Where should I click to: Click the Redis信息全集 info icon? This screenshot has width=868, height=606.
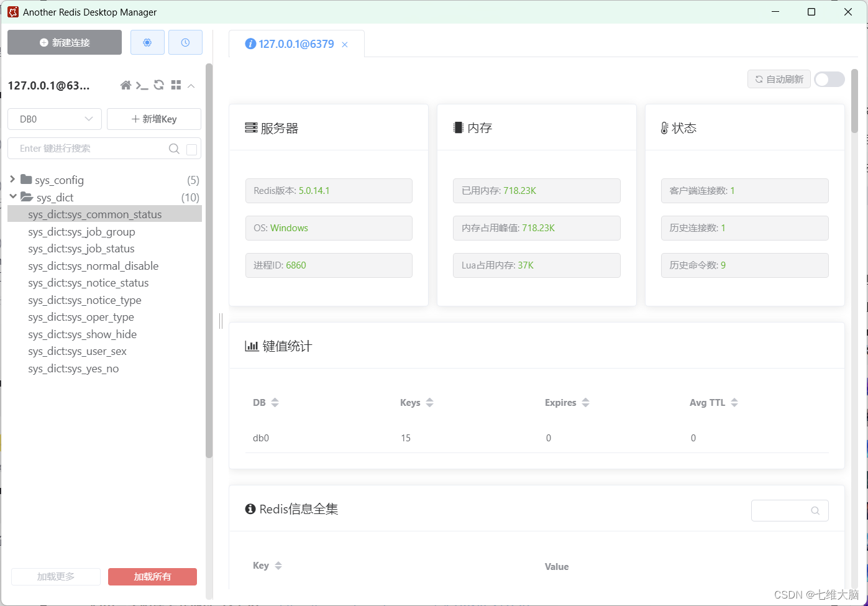coord(250,509)
